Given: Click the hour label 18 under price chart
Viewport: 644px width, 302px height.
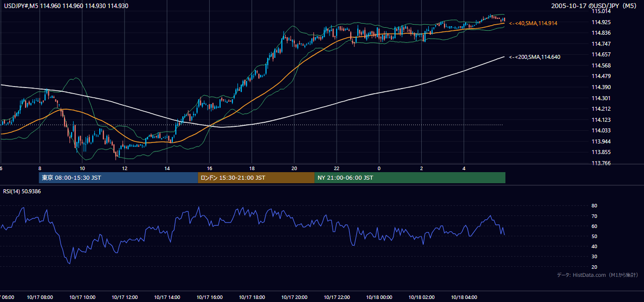Looking at the screenshot, I should coord(251,168).
